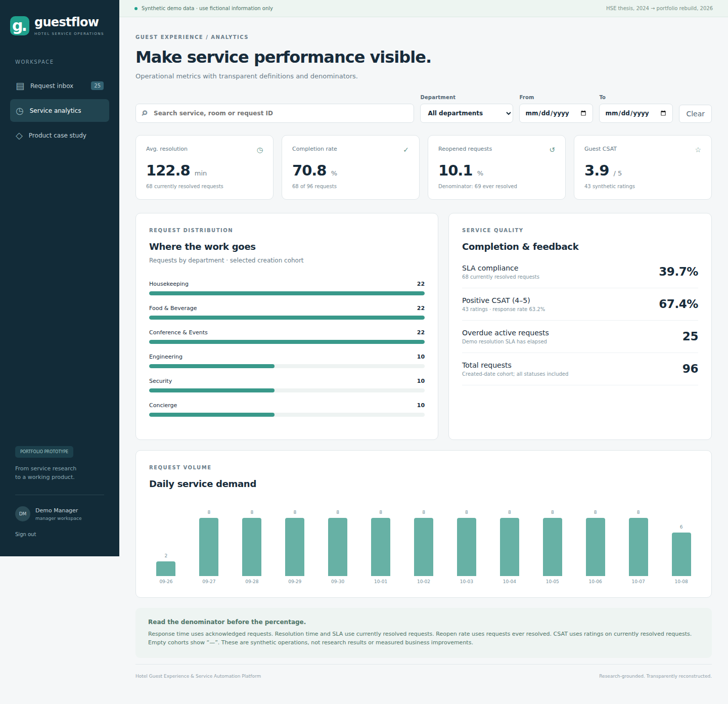Click the Avg. resolution clock icon
The width and height of the screenshot is (728, 704).
pyautogui.click(x=260, y=150)
